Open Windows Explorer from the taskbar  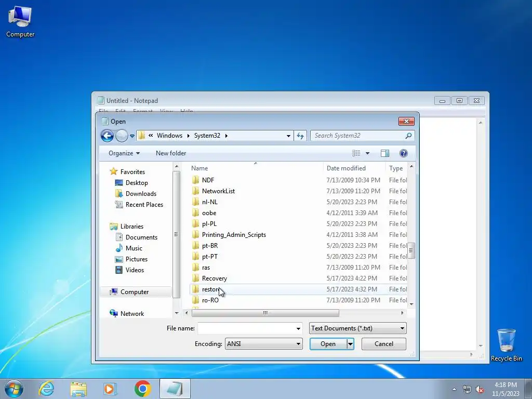pos(78,389)
